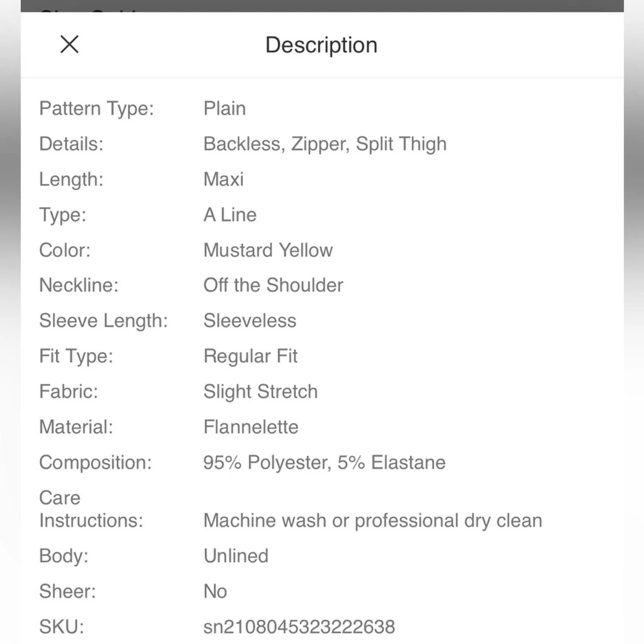Tap the Sheer No value
Viewport: 644px width, 644px height.
(x=215, y=591)
